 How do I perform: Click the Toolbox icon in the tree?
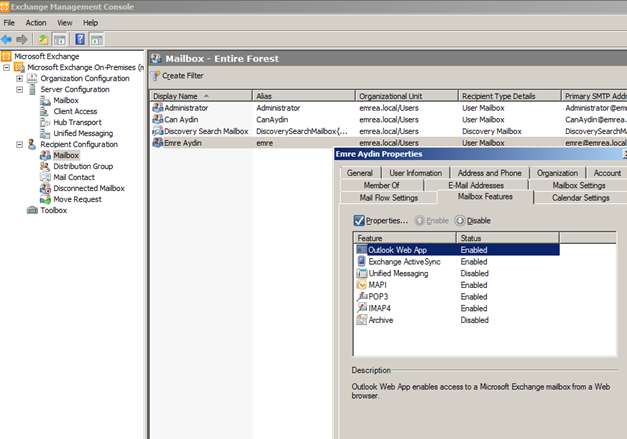32,210
